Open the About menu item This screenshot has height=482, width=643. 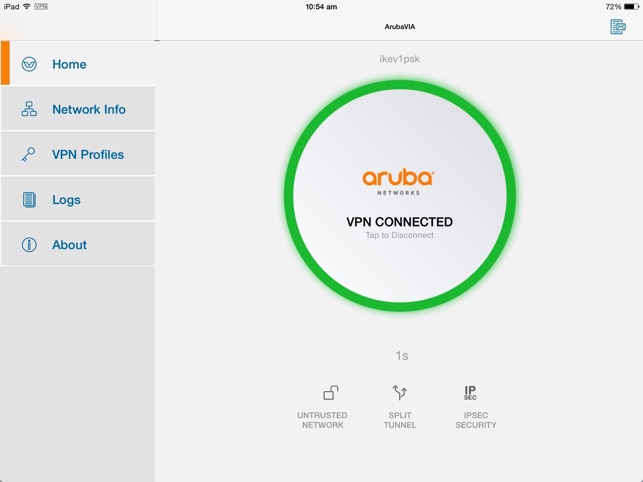[69, 245]
